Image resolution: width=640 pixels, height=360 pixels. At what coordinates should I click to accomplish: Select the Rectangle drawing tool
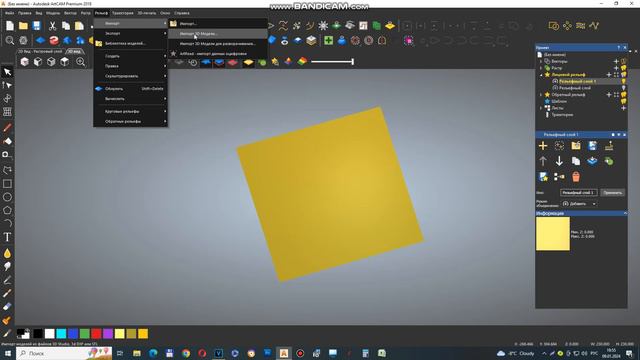click(x=7, y=184)
